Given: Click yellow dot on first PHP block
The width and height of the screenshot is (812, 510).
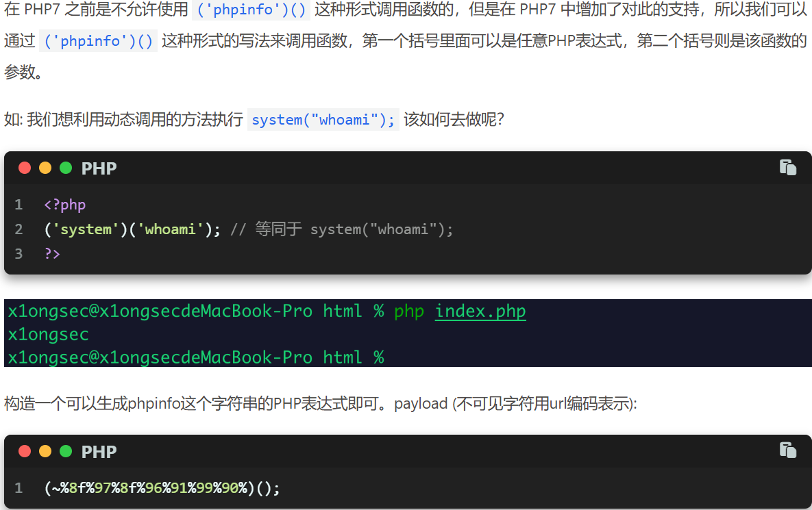Looking at the screenshot, I should (45, 168).
